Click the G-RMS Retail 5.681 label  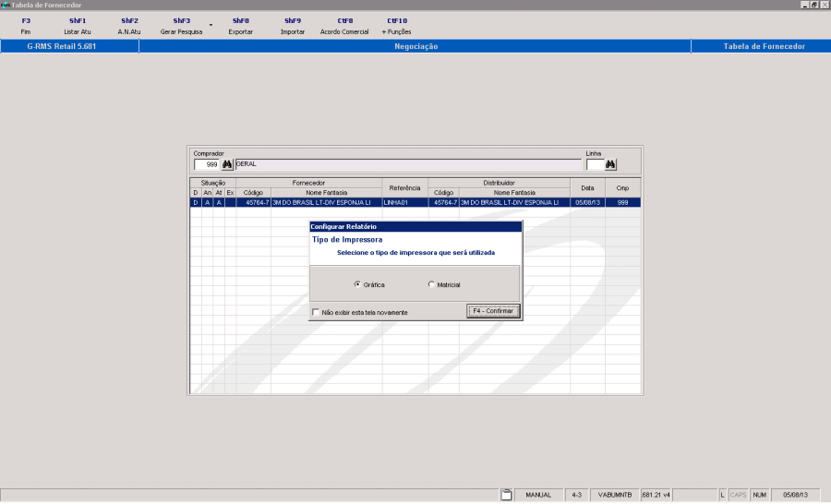point(62,46)
